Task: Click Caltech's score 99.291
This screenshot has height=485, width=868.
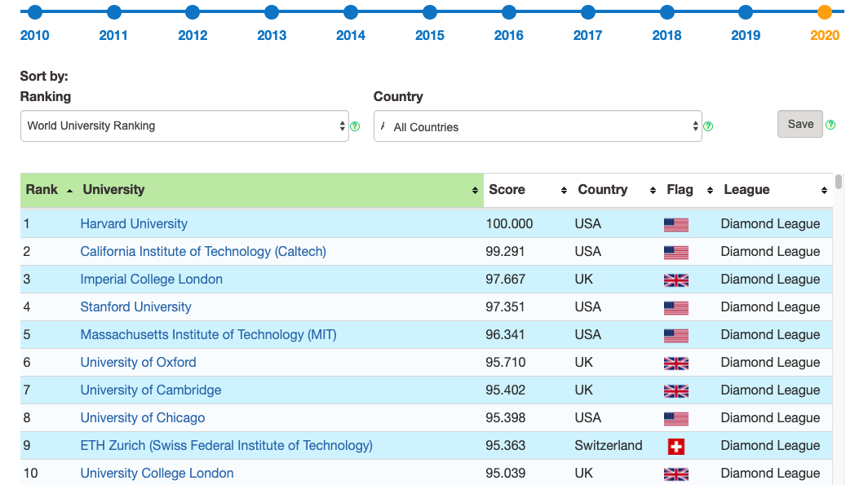Action: tap(505, 252)
